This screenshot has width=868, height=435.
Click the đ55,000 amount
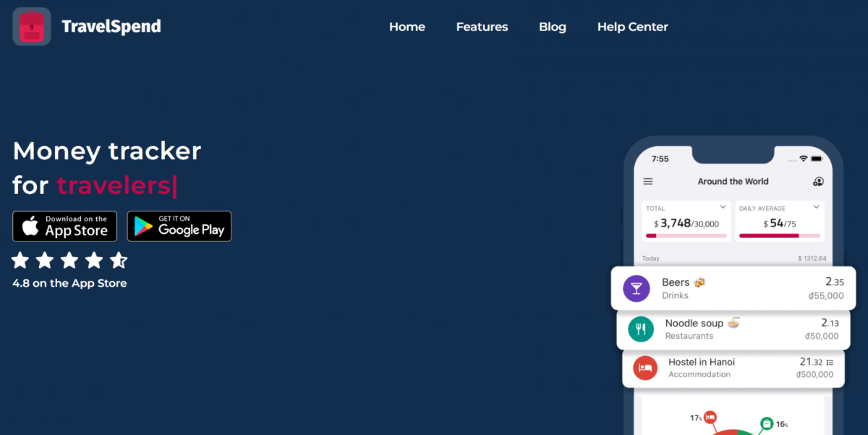coord(825,296)
